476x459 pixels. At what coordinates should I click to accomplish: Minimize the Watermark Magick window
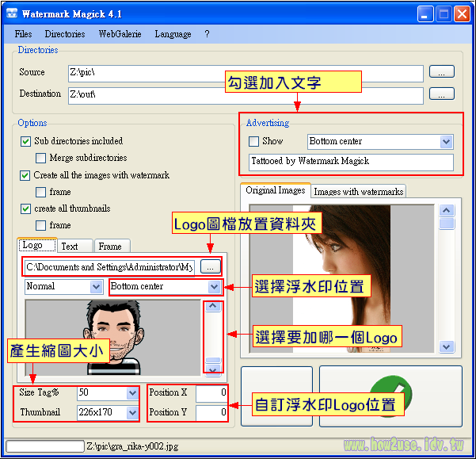coord(425,14)
